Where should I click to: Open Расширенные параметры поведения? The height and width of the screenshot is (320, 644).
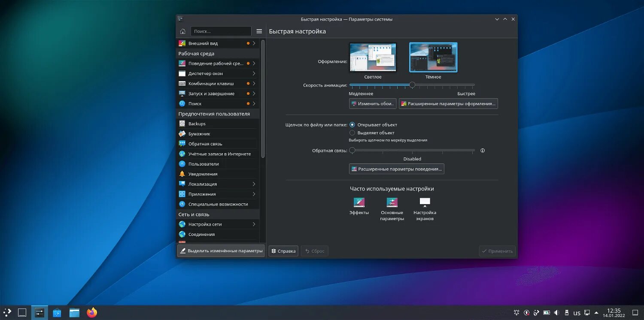pos(396,169)
